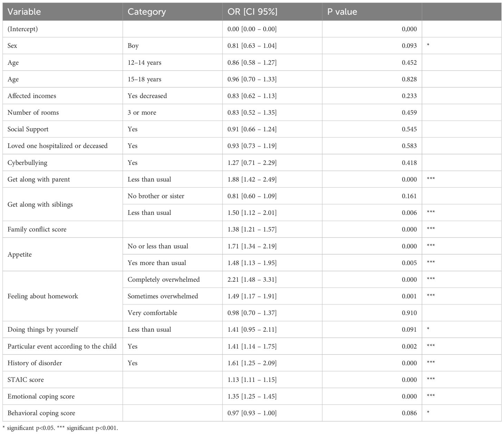
Task: Click the Behavioral coping score cell
Action: [x=41, y=413]
